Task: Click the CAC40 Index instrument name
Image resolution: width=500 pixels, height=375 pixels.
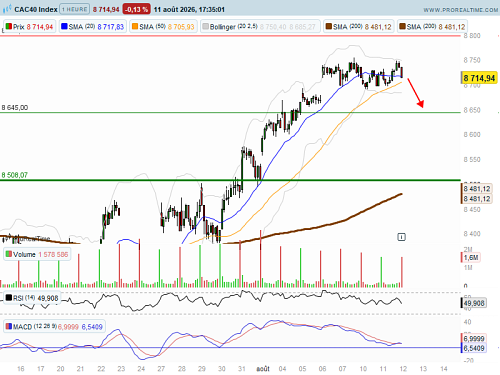Action: click(36, 9)
